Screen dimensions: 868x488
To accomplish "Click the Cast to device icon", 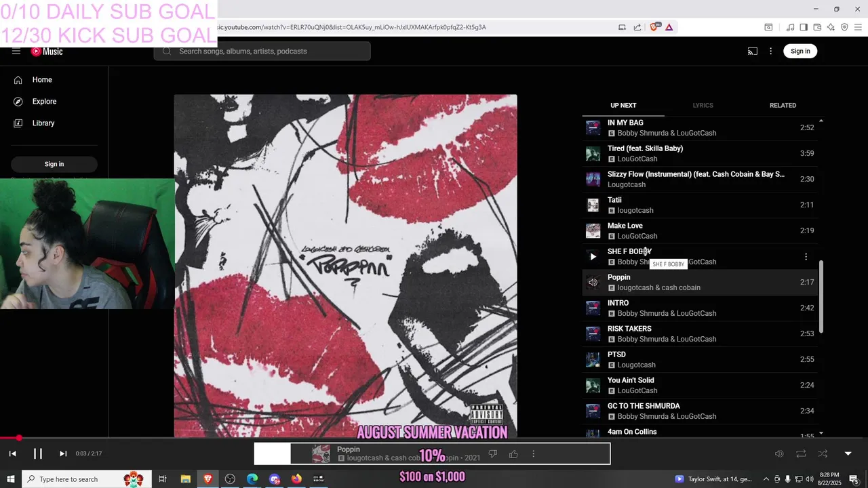I will [x=753, y=52].
